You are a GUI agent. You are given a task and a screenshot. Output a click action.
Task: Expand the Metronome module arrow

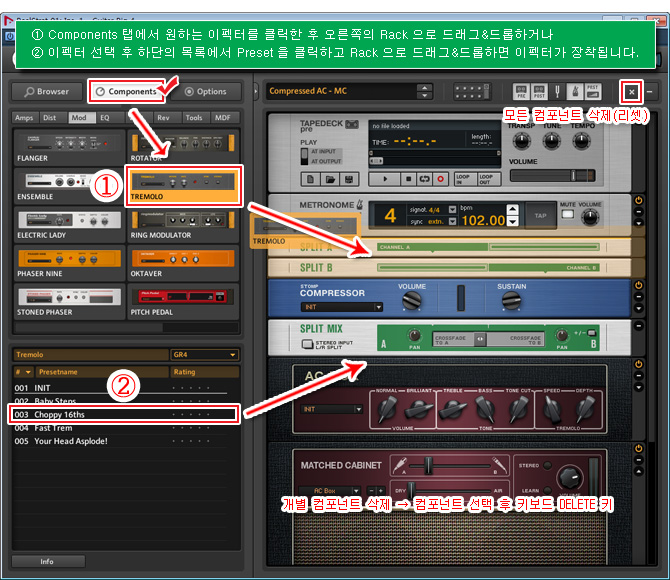[638, 223]
